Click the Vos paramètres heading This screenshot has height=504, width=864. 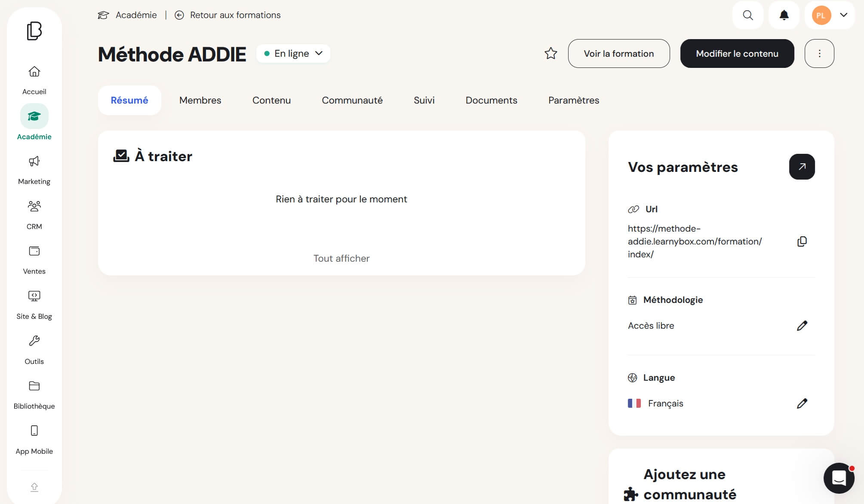(x=683, y=167)
